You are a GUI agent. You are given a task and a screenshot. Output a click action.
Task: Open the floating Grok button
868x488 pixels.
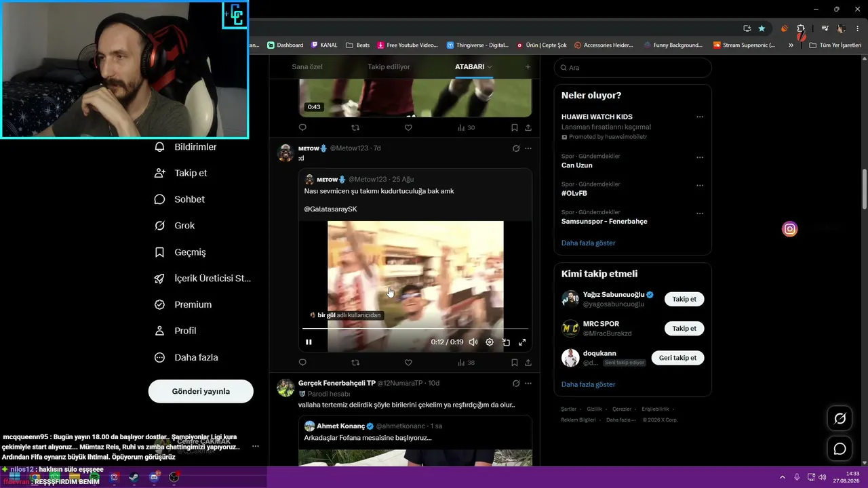(840, 419)
